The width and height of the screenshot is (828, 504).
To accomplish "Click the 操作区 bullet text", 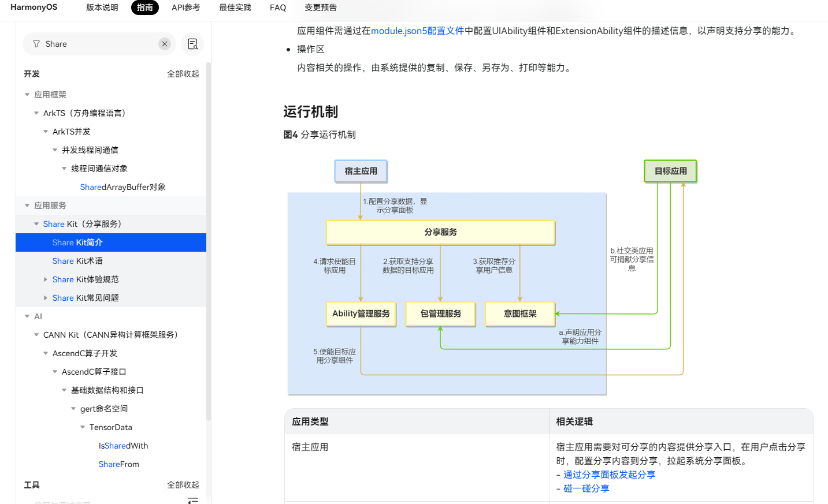I will (311, 49).
